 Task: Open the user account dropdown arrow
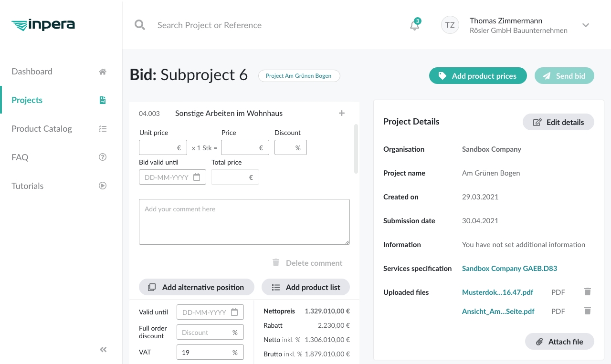tap(586, 25)
